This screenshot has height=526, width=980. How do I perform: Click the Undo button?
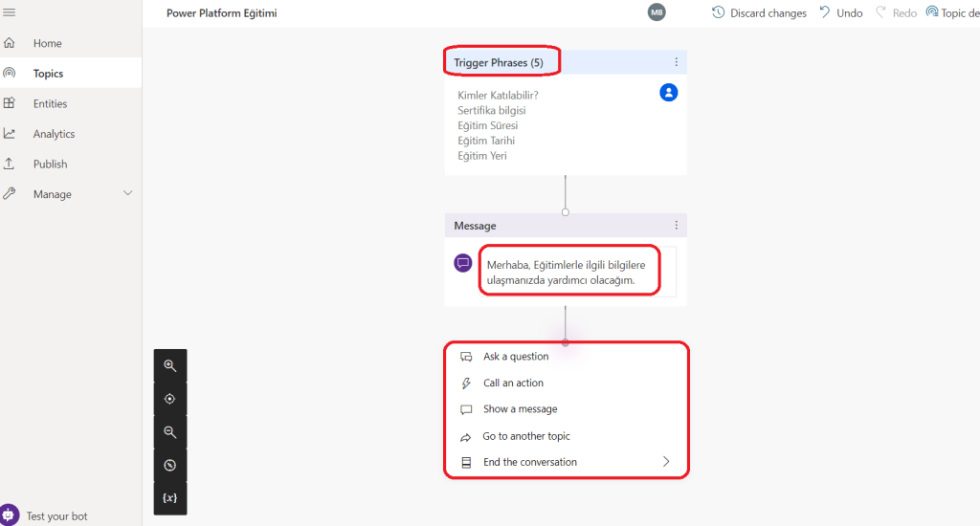coord(840,13)
